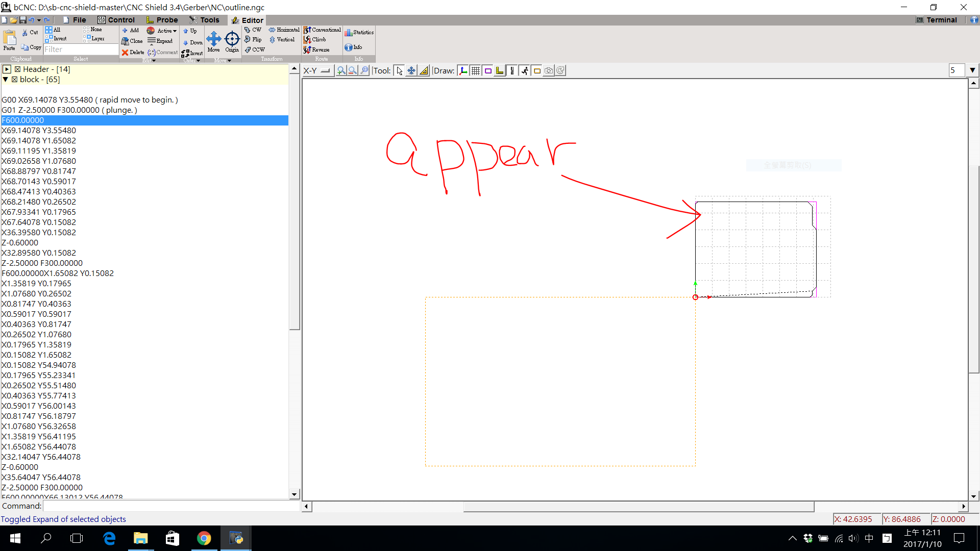This screenshot has height=551, width=980.
Task: Toggle drawing of workarea rectangle
Action: tap(536, 71)
